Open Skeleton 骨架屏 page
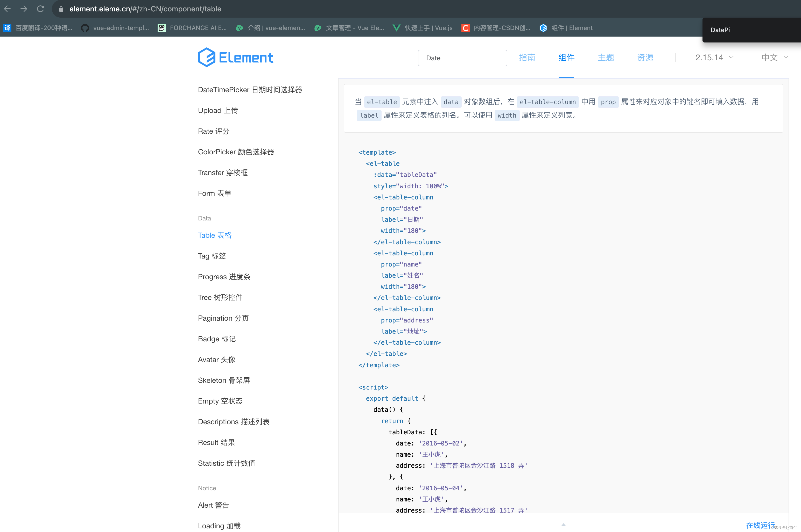Viewport: 801px width, 532px height. point(224,380)
